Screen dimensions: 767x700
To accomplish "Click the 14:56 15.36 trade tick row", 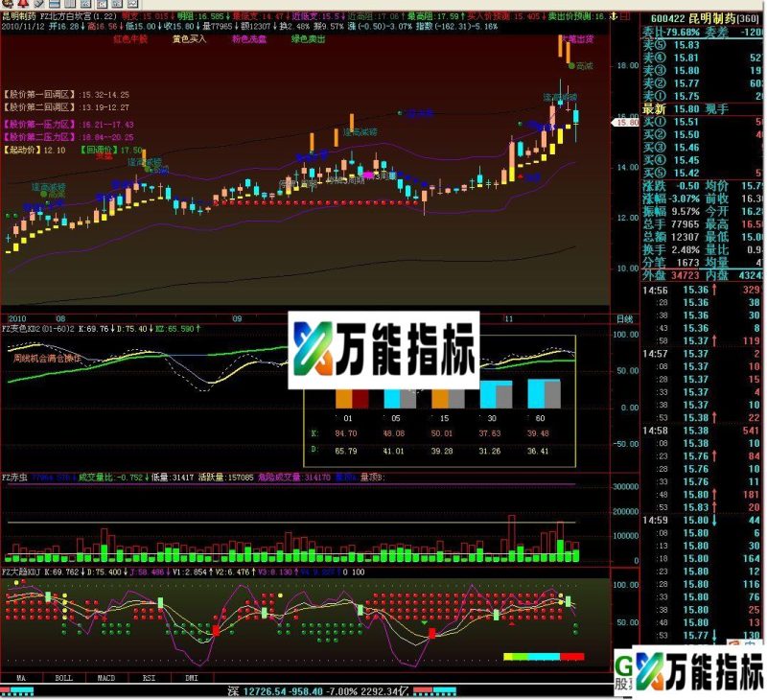I will coord(704,291).
